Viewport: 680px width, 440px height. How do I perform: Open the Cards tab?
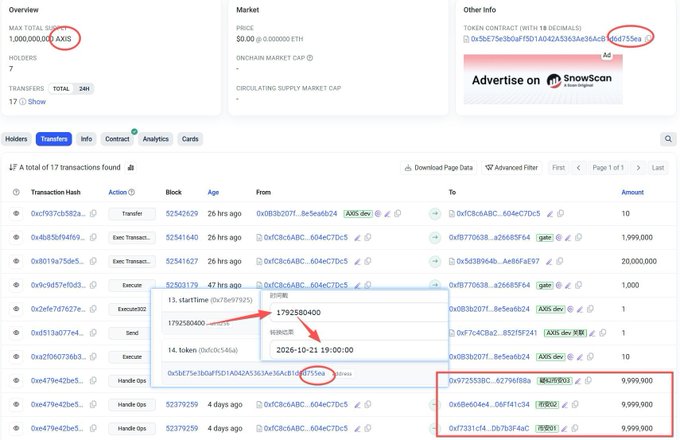[x=190, y=139]
